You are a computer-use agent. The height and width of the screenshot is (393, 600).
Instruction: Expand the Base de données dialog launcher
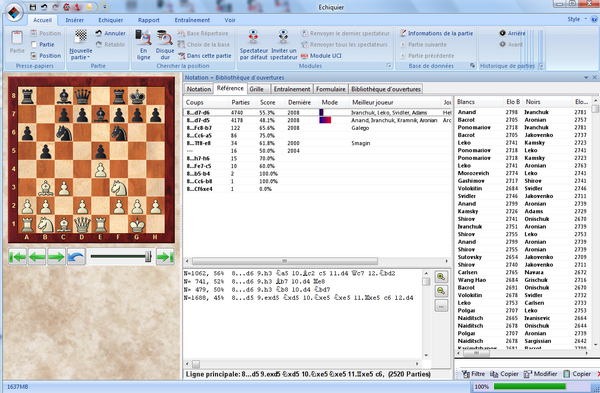coord(472,66)
